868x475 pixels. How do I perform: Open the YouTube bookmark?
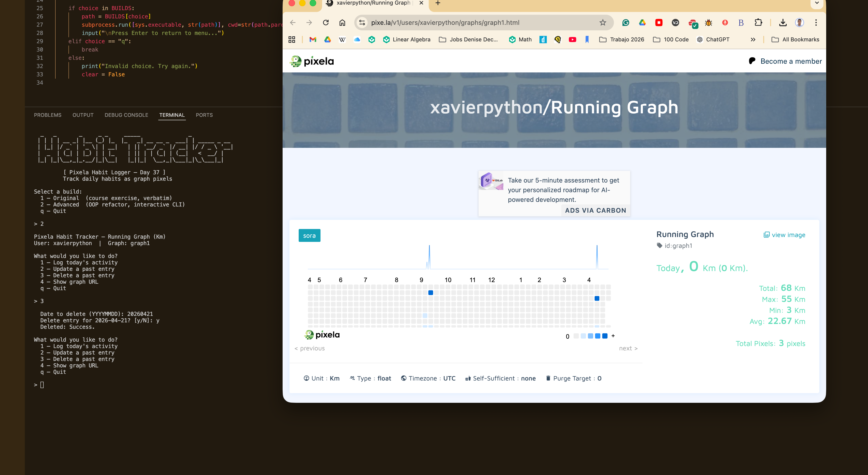(x=572, y=40)
